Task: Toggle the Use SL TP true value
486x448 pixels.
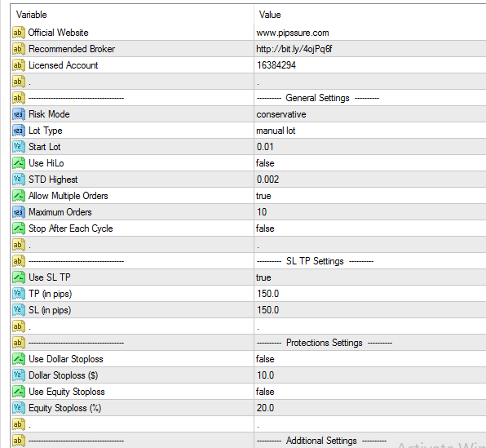Action: tap(370, 277)
